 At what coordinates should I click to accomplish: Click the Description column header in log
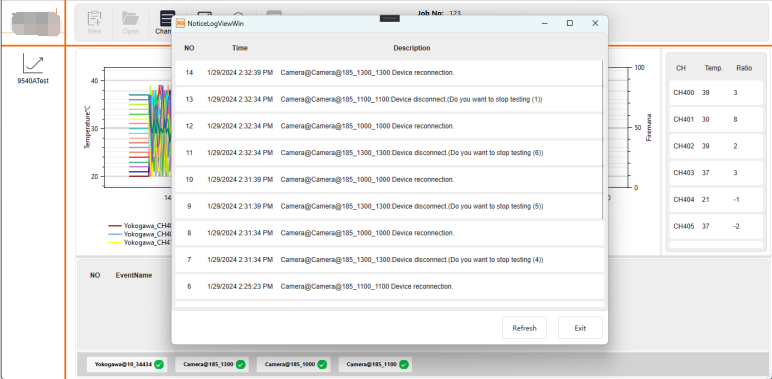tap(412, 48)
